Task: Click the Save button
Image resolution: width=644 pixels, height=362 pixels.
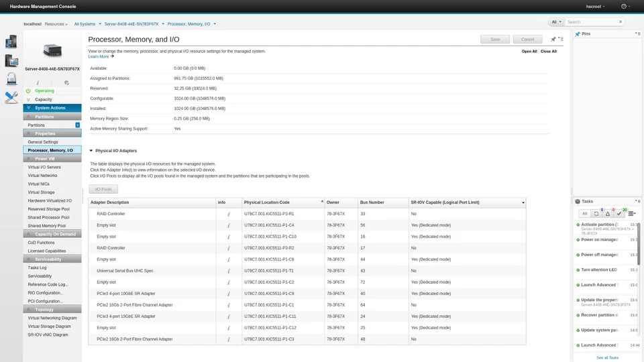Action: (x=495, y=40)
